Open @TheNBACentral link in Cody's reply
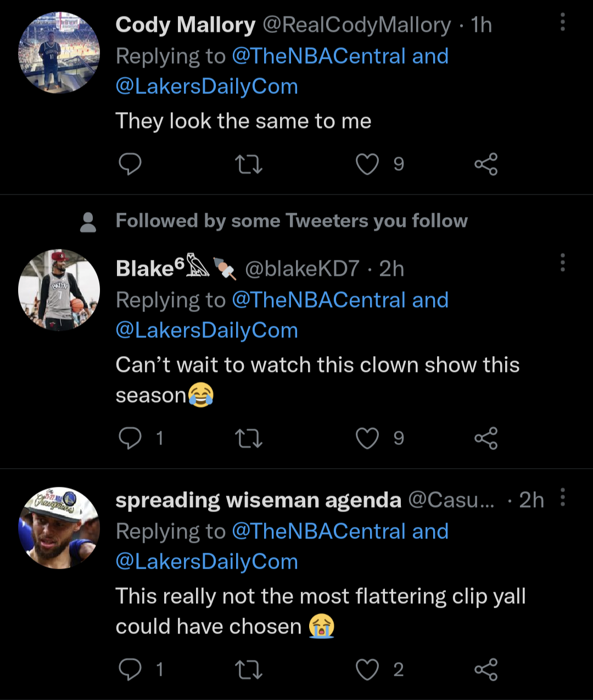593x700 pixels. [x=318, y=56]
